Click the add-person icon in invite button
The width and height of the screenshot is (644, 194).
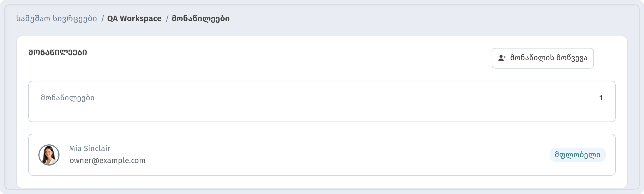coord(502,58)
